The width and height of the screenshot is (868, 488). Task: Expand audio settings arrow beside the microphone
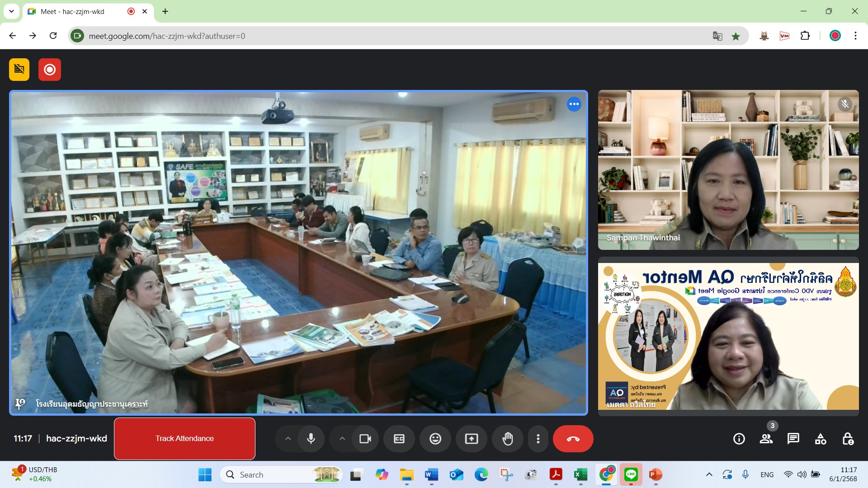[x=288, y=439]
